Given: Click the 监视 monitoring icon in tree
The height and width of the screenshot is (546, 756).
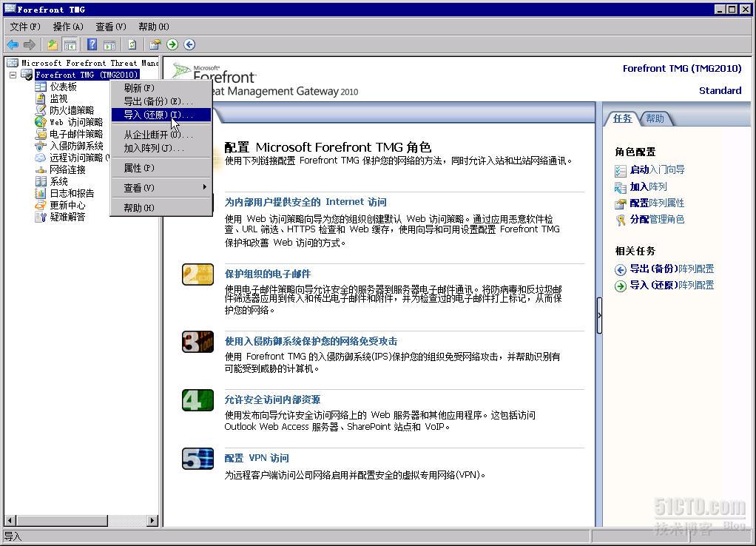Looking at the screenshot, I should (x=41, y=99).
